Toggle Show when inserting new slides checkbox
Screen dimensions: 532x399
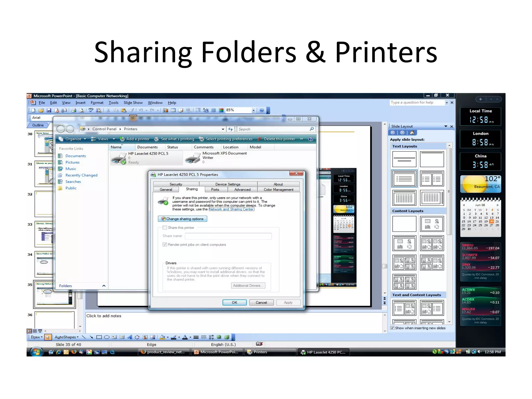pos(392,328)
